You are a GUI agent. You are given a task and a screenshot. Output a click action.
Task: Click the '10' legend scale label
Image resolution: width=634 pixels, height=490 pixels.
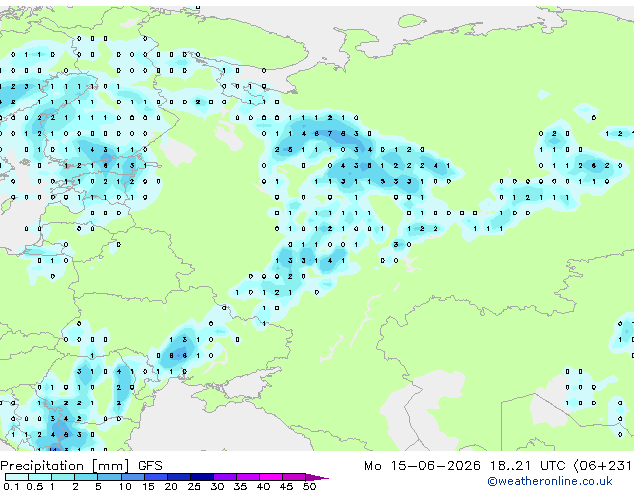tap(125, 486)
